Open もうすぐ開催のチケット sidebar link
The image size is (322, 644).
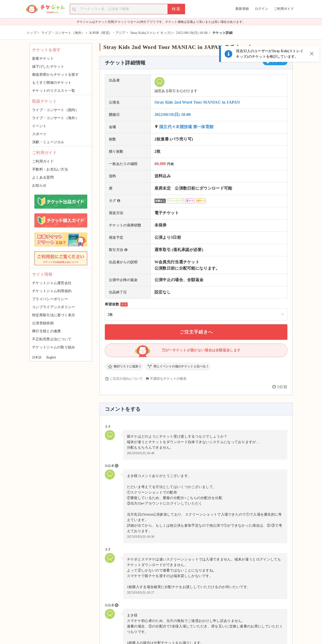point(51,83)
